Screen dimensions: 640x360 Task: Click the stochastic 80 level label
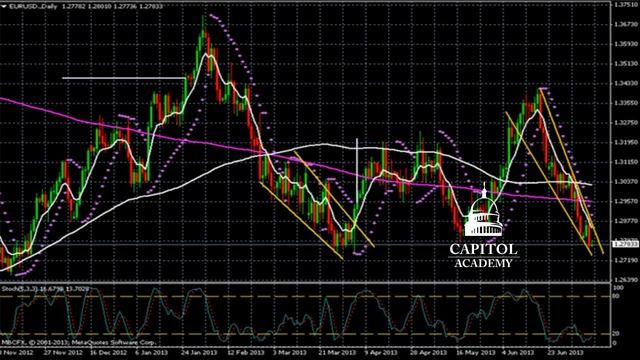pos(617,296)
